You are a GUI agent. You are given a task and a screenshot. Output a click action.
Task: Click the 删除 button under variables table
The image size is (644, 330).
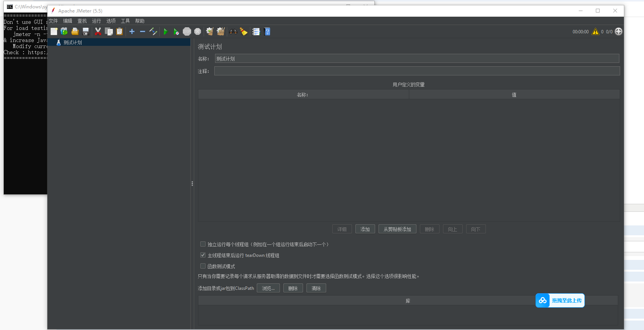[429, 229]
